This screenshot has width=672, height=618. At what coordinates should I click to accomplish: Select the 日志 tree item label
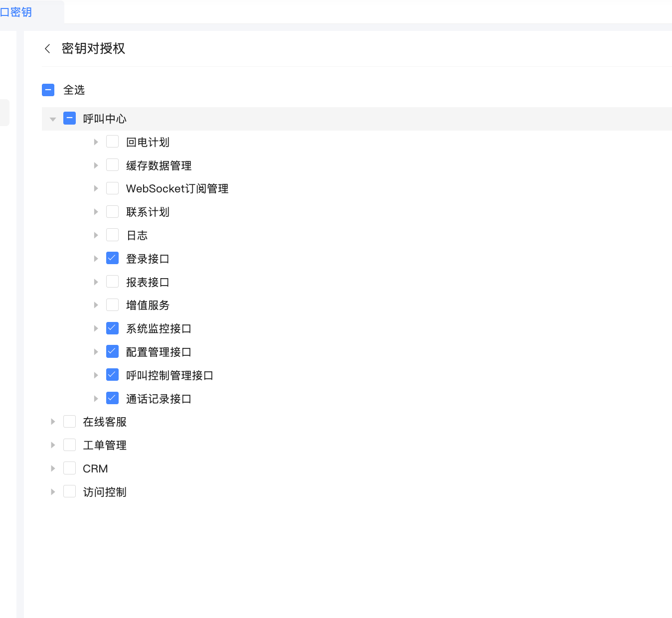(137, 235)
